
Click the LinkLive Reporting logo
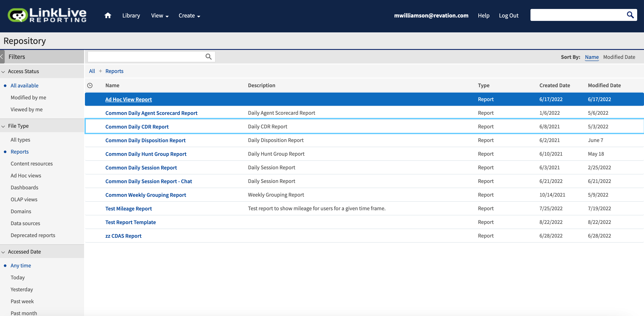(47, 15)
